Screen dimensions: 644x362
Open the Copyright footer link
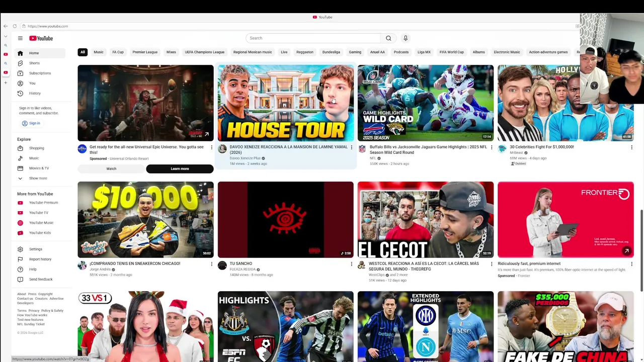(45, 294)
